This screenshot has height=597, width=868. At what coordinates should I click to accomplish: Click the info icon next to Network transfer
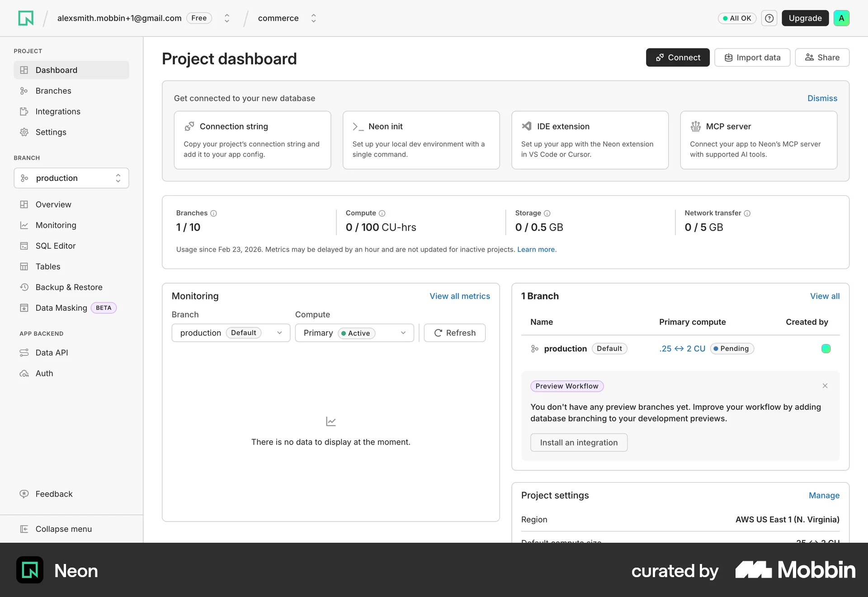[747, 213]
